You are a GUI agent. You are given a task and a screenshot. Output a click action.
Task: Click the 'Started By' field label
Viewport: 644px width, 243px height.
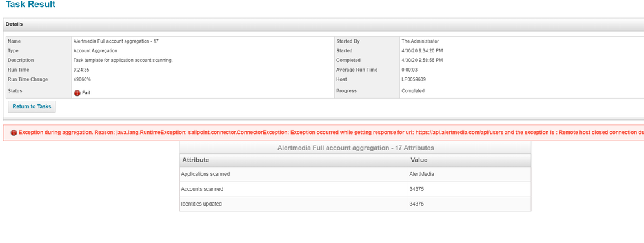click(348, 41)
